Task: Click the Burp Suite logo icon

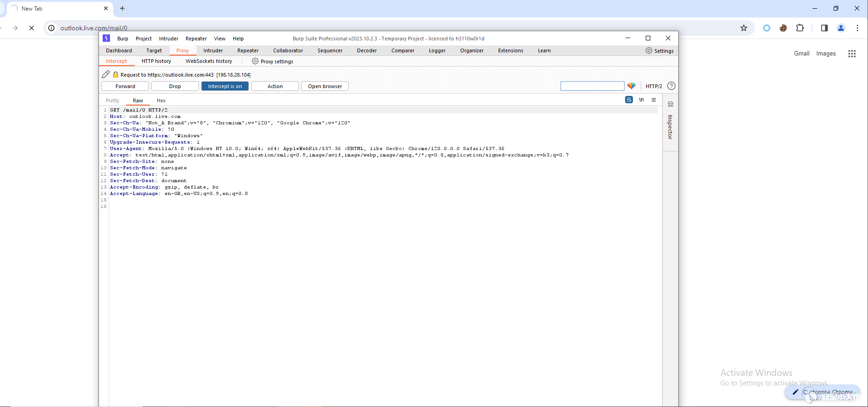Action: pyautogui.click(x=106, y=38)
